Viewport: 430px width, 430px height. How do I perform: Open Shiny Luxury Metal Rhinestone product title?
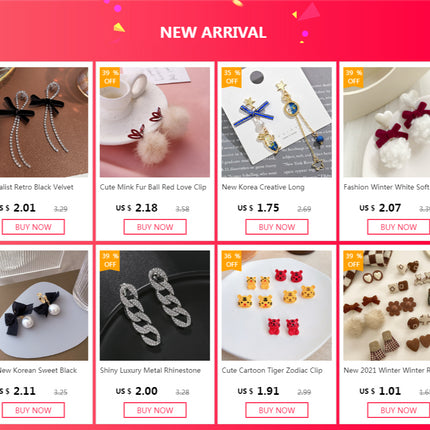(150, 370)
